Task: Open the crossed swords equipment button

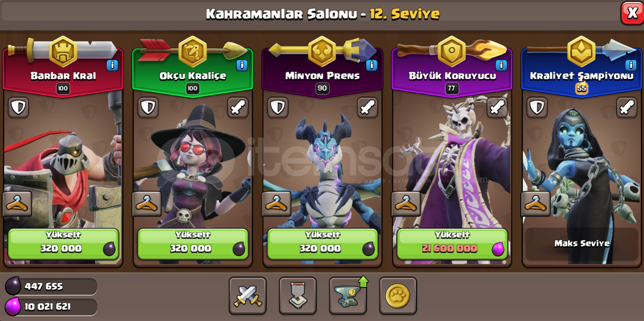Action: 247,296
